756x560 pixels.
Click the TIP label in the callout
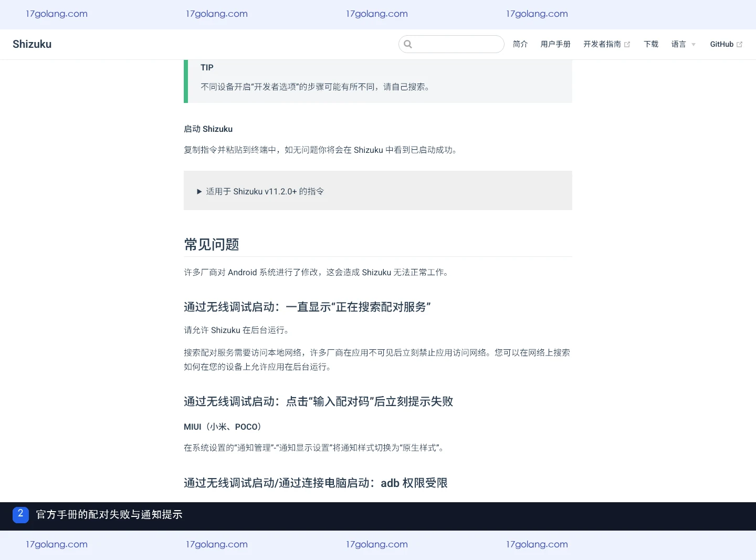coord(207,67)
